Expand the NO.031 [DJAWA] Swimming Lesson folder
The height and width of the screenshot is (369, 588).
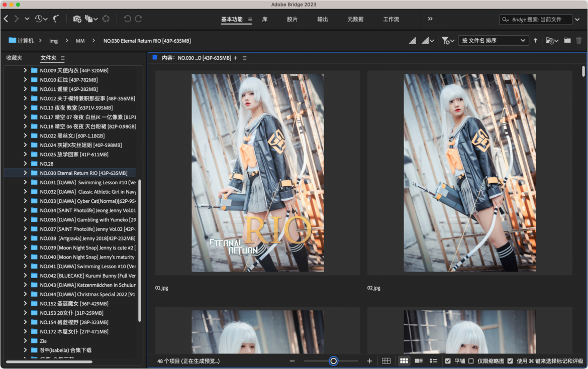(25, 182)
